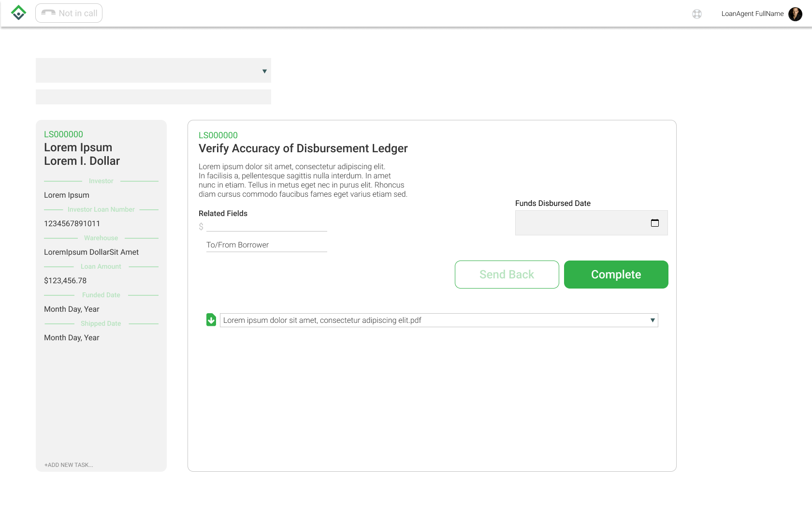This screenshot has height=522, width=812.
Task: Open the calendar picker icon
Action: click(x=655, y=223)
